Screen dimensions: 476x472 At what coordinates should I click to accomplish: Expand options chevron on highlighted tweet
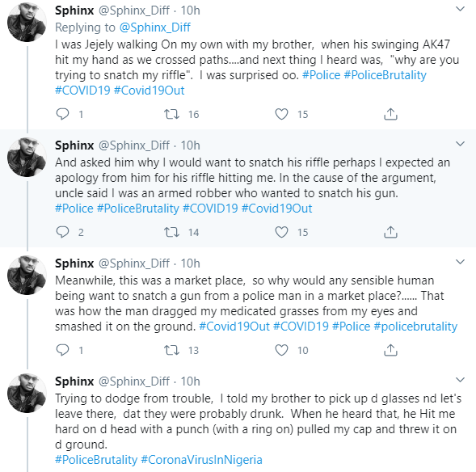(461, 144)
